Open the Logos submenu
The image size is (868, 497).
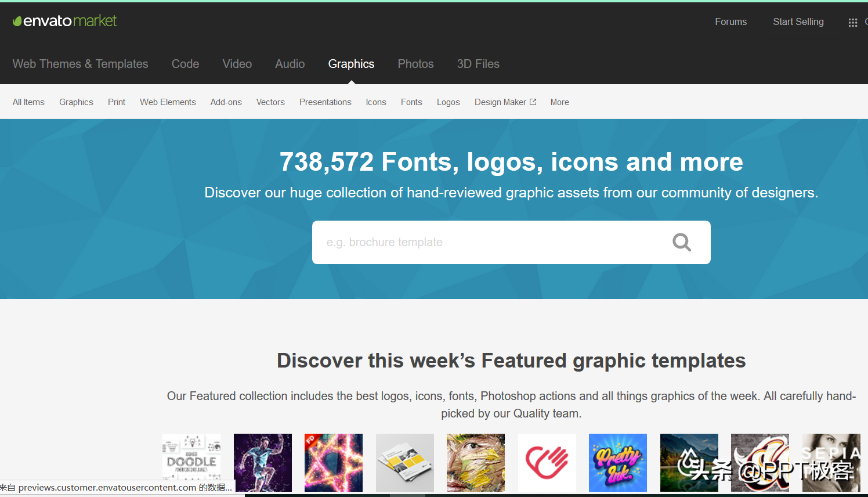click(449, 102)
